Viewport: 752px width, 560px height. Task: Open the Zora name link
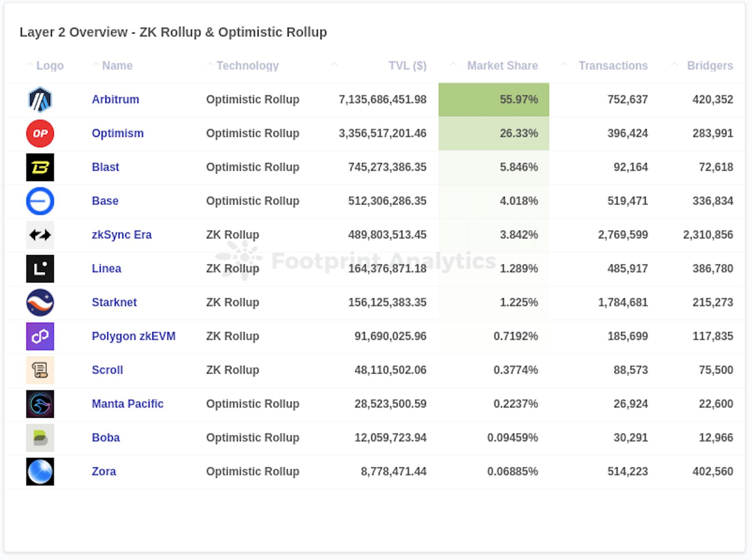coord(104,471)
